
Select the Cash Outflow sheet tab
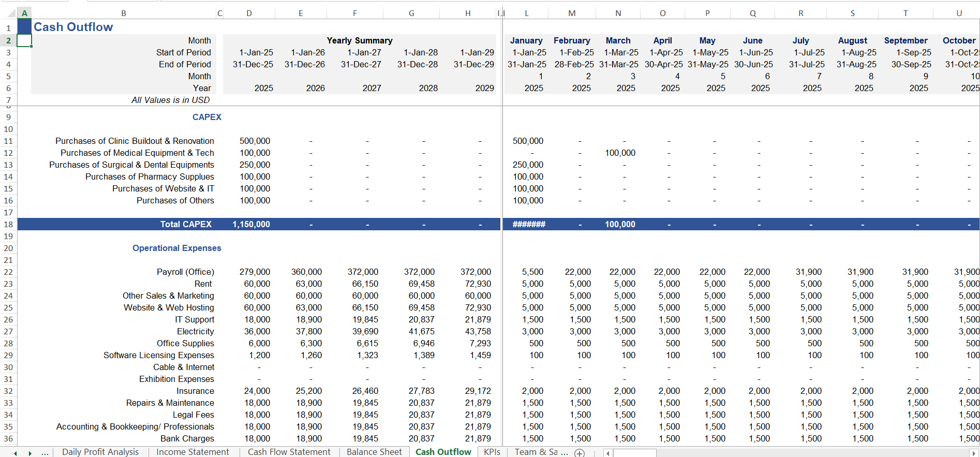pos(443,452)
